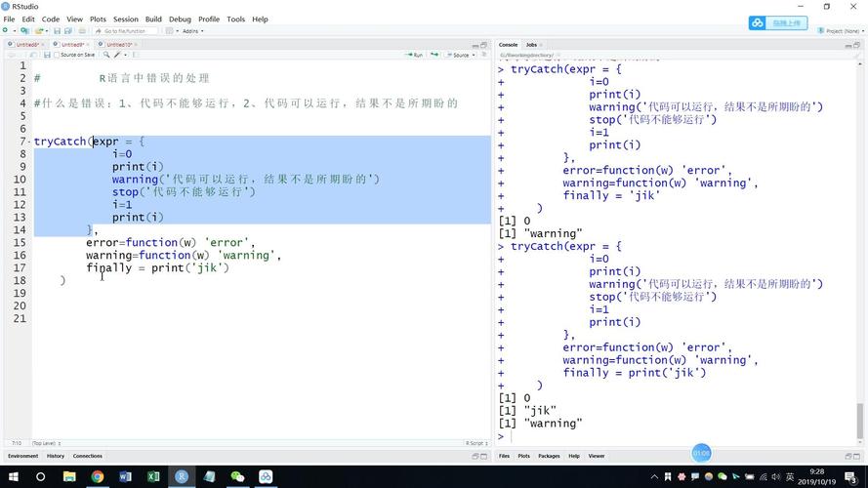Screen dimensions: 868x488
Task: Click the Save current document icon in the main toolbar
Action: [x=57, y=31]
